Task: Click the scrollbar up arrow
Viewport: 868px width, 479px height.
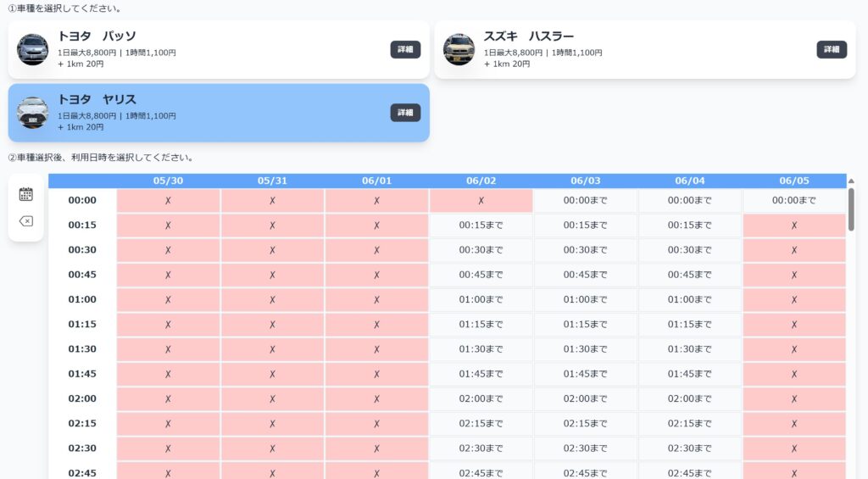Action: pos(851,181)
